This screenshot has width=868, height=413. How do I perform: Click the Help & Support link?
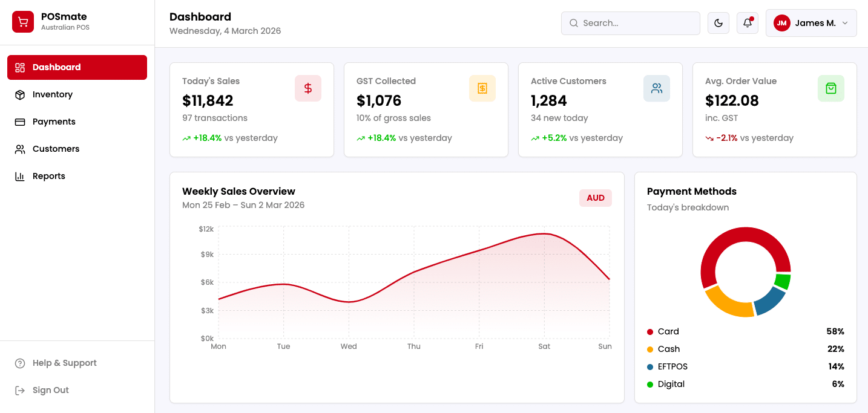click(64, 363)
